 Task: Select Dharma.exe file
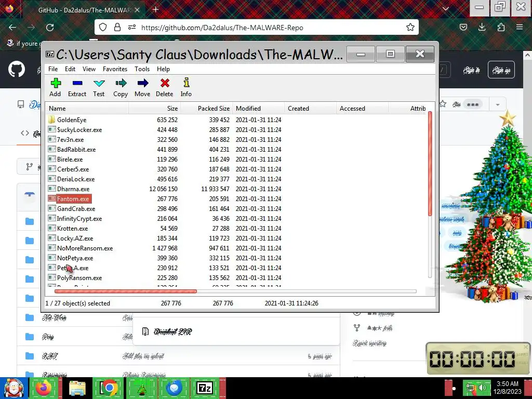click(x=69, y=189)
